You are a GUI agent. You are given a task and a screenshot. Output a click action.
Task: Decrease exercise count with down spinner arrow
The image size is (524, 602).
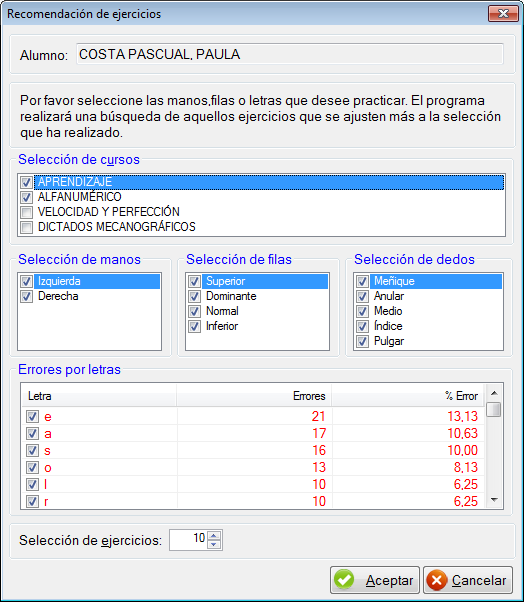pos(214,544)
